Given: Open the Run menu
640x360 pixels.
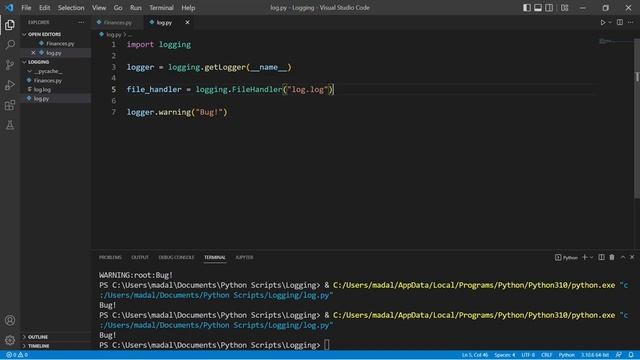Looking at the screenshot, I should tap(136, 8).
